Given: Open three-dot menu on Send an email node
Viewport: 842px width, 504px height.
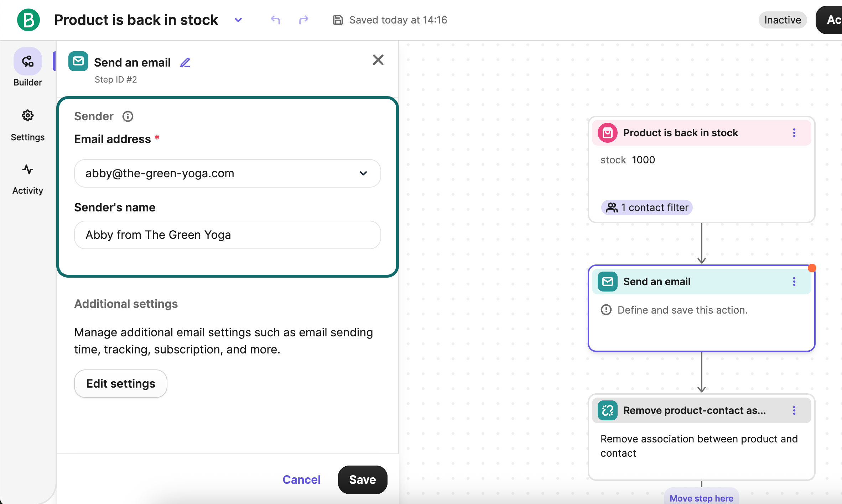Looking at the screenshot, I should click(794, 282).
